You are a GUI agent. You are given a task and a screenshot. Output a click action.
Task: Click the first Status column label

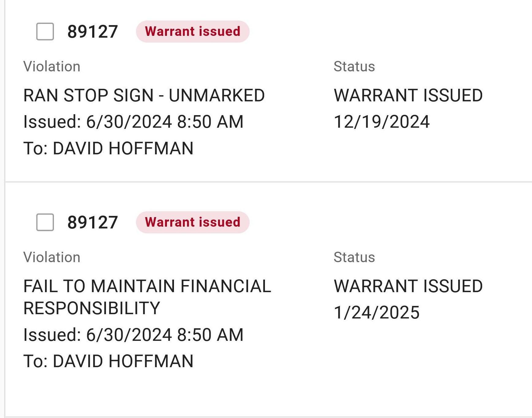click(354, 66)
